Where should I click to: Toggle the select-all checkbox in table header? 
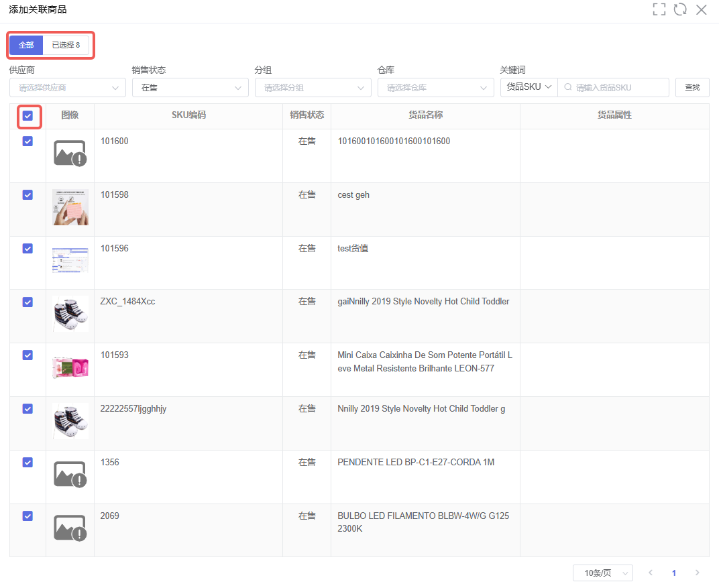pyautogui.click(x=27, y=115)
